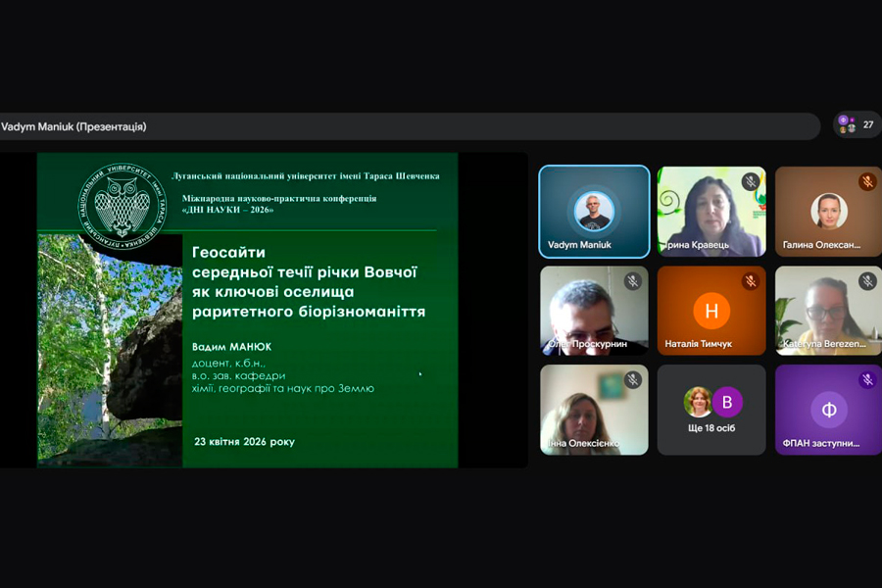The width and height of the screenshot is (882, 588).
Task: Select the Ірина Кравець video tile
Action: (x=711, y=212)
